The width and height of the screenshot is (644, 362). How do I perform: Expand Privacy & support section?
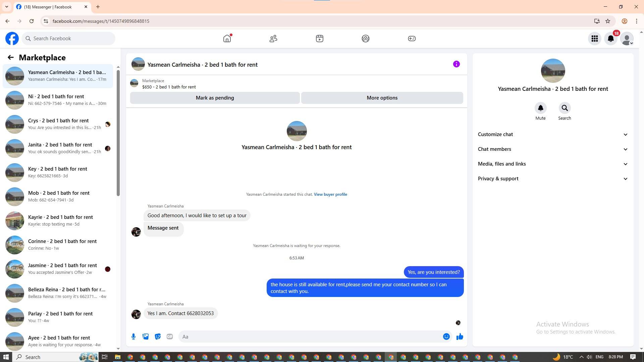pyautogui.click(x=553, y=179)
